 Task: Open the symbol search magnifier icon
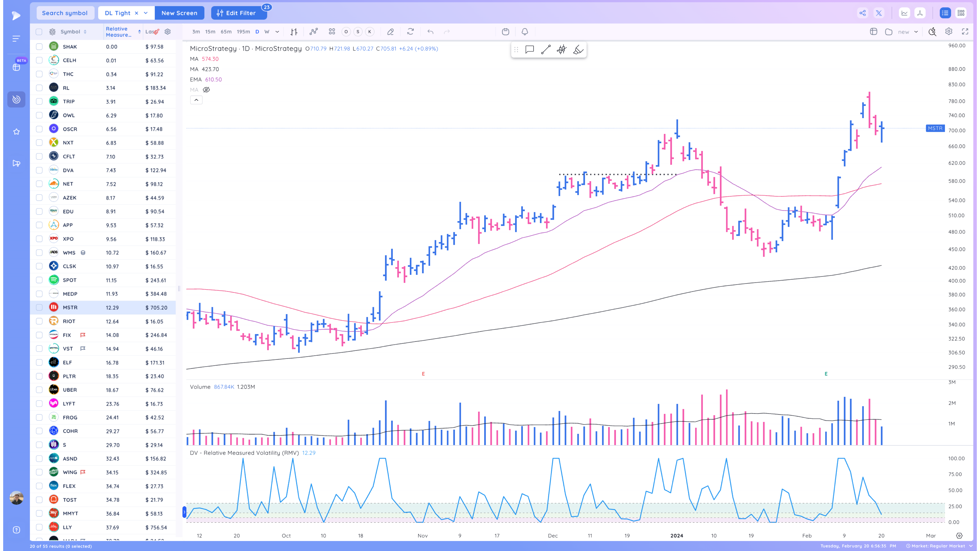pos(932,32)
